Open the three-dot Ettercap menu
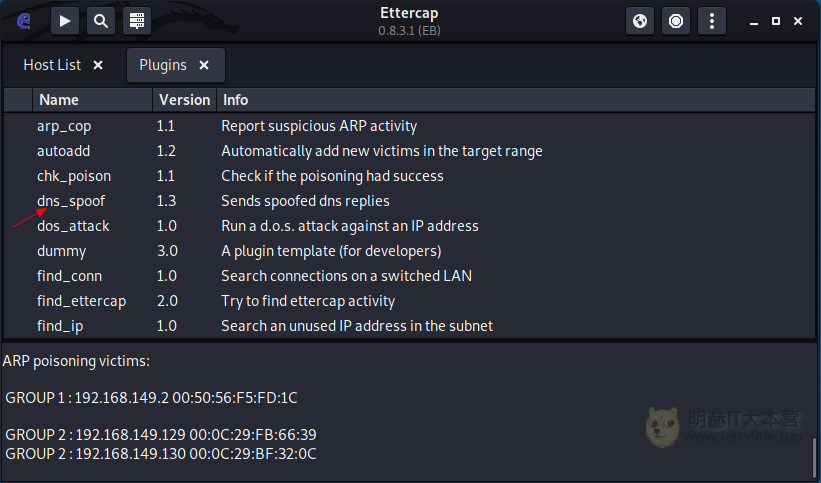This screenshot has height=483, width=821. point(712,21)
